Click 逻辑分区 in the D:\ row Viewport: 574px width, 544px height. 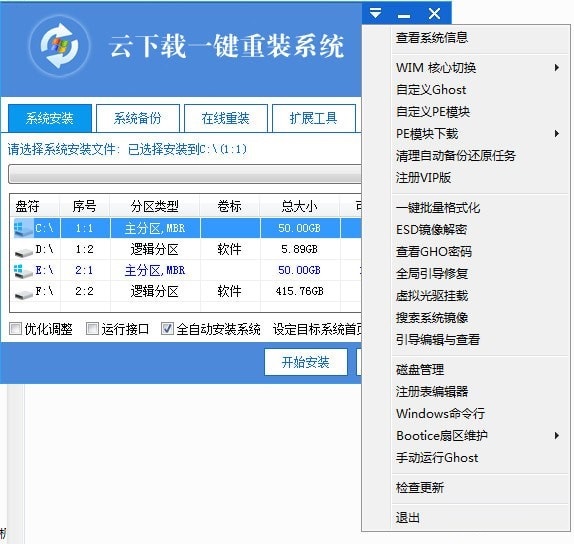[x=155, y=249]
